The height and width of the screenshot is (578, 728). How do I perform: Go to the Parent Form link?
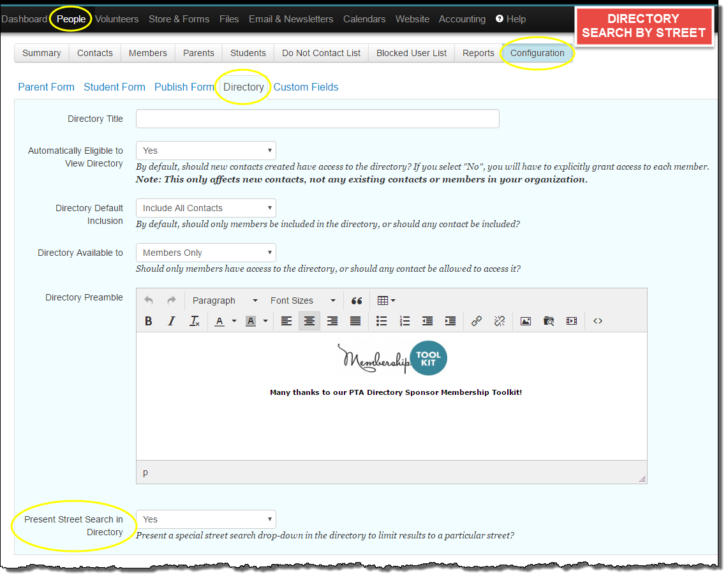tap(46, 87)
